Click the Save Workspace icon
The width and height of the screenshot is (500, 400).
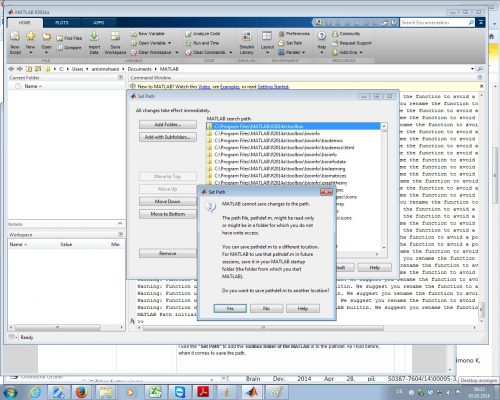115,37
